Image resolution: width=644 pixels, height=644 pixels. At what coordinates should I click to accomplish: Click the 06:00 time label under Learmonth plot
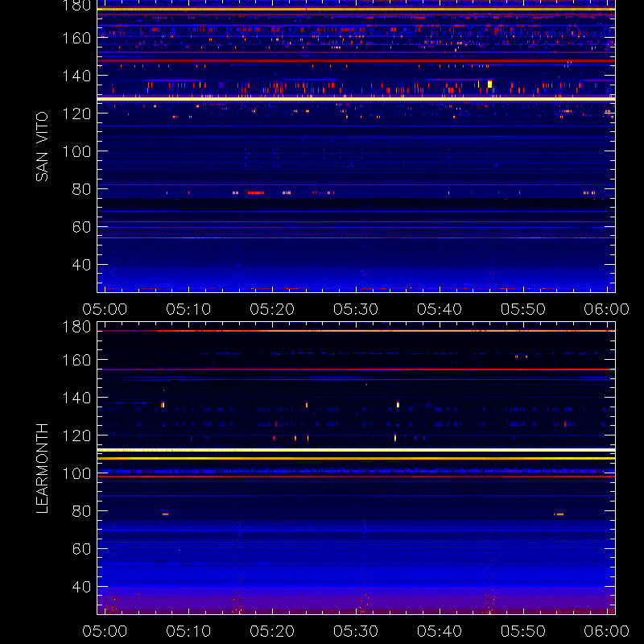point(607,631)
